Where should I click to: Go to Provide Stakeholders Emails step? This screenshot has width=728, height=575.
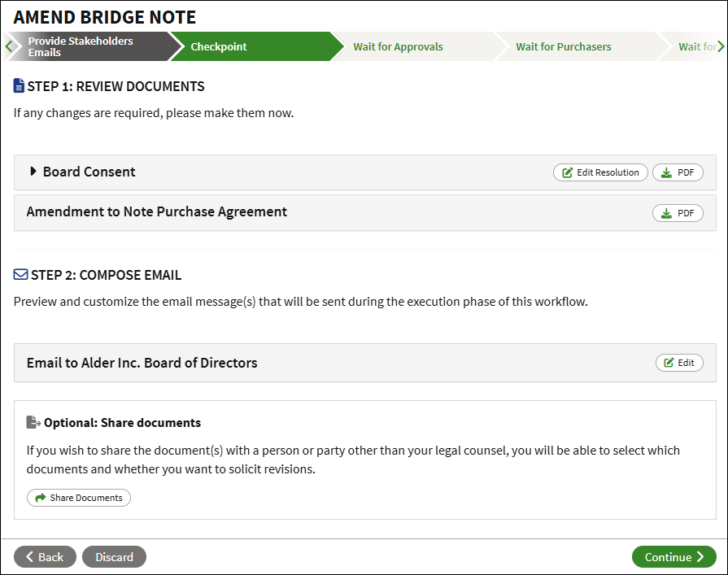pos(85,46)
